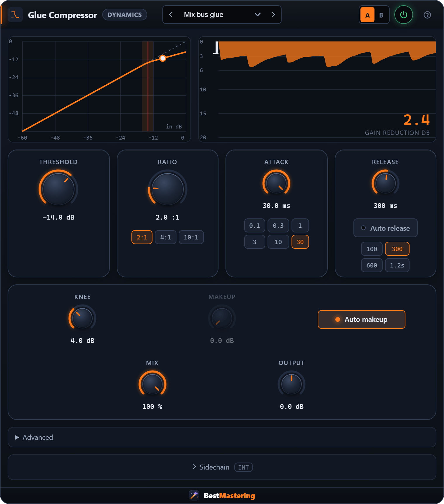The height and width of the screenshot is (504, 444).
Task: Select the 4:1 ratio preset
Action: click(x=166, y=237)
